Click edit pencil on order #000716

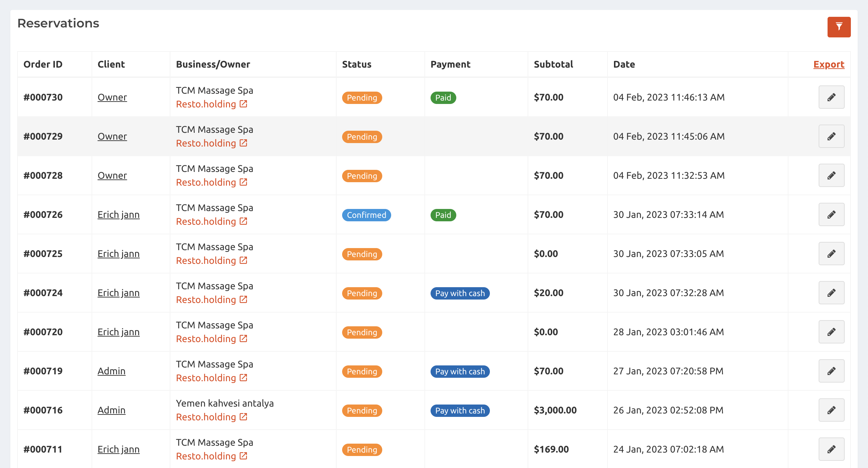831,410
